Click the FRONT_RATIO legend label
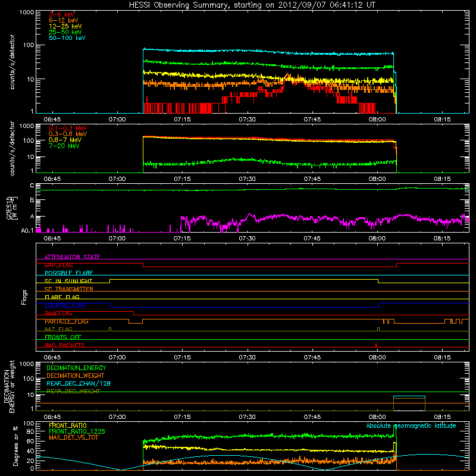This screenshot has height=476, width=476. tap(68, 426)
